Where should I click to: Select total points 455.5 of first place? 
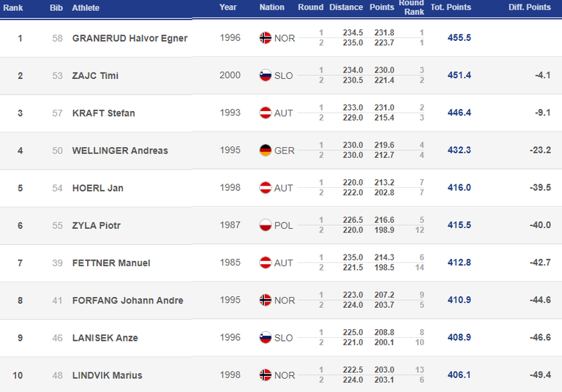[459, 37]
